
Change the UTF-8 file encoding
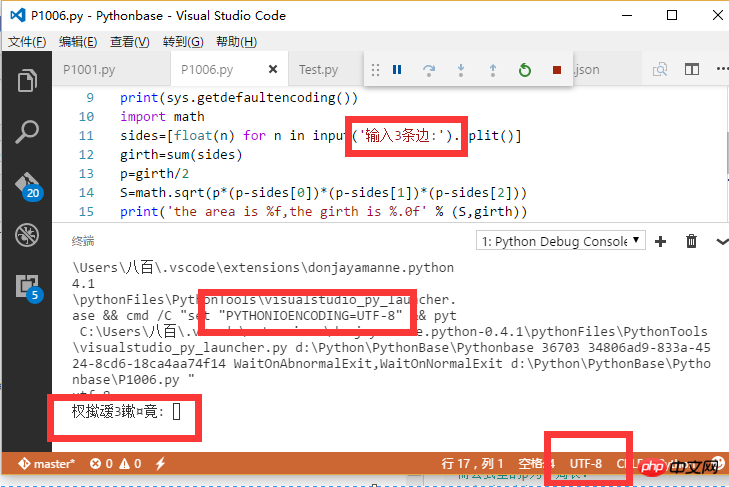[586, 464]
